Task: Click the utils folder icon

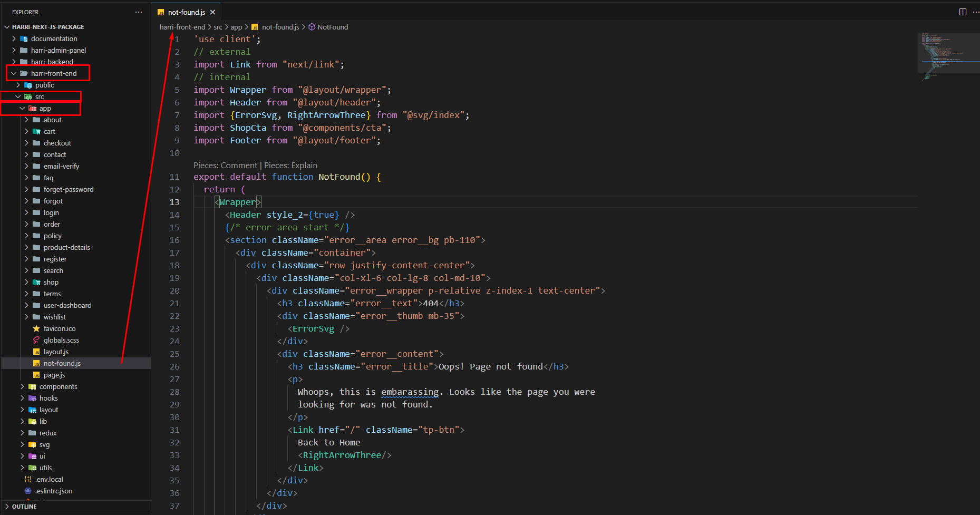Action: [x=32, y=468]
